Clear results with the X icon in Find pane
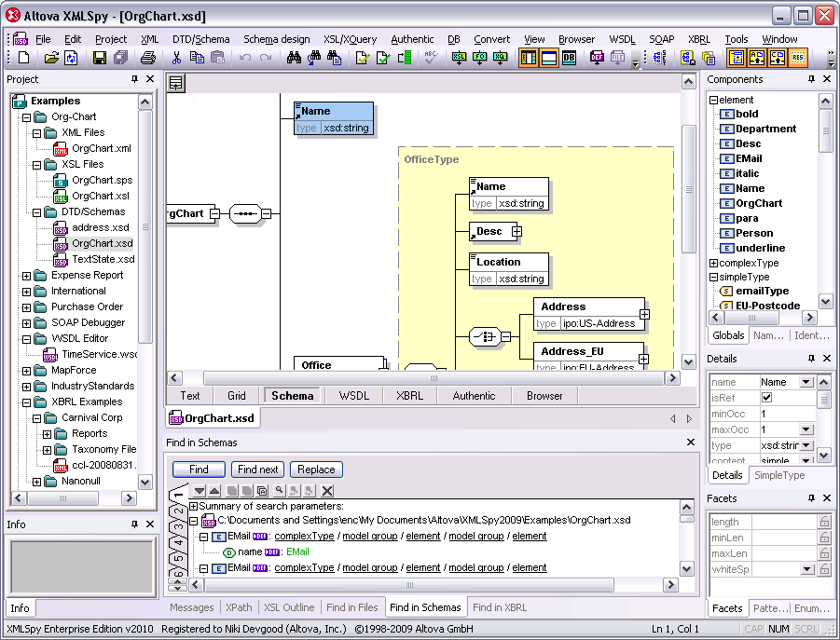840x640 pixels. click(327, 490)
